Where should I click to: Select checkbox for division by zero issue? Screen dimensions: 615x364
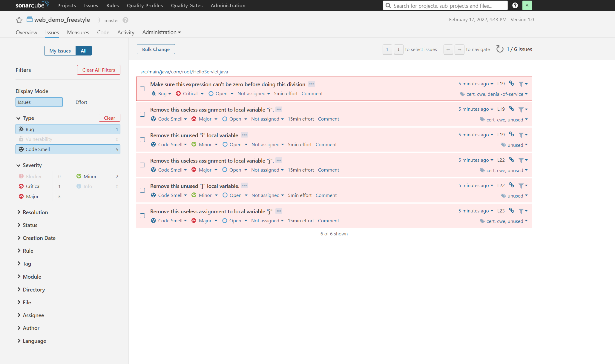click(x=142, y=89)
